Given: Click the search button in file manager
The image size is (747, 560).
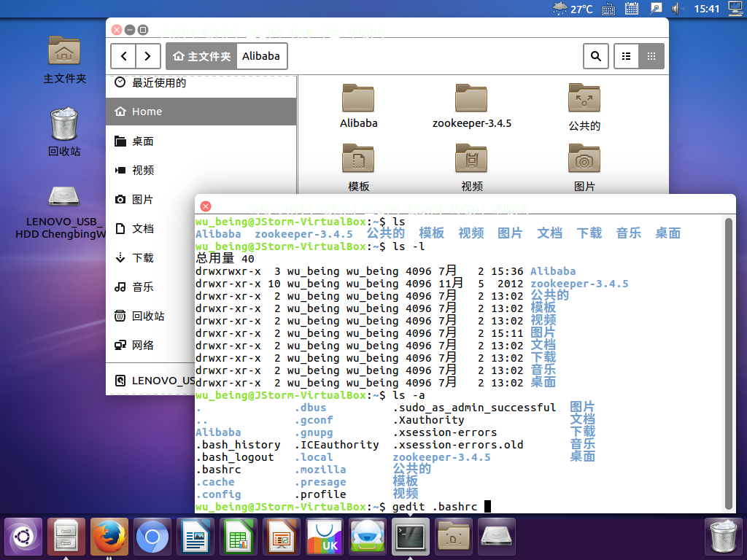Looking at the screenshot, I should tap(596, 56).
